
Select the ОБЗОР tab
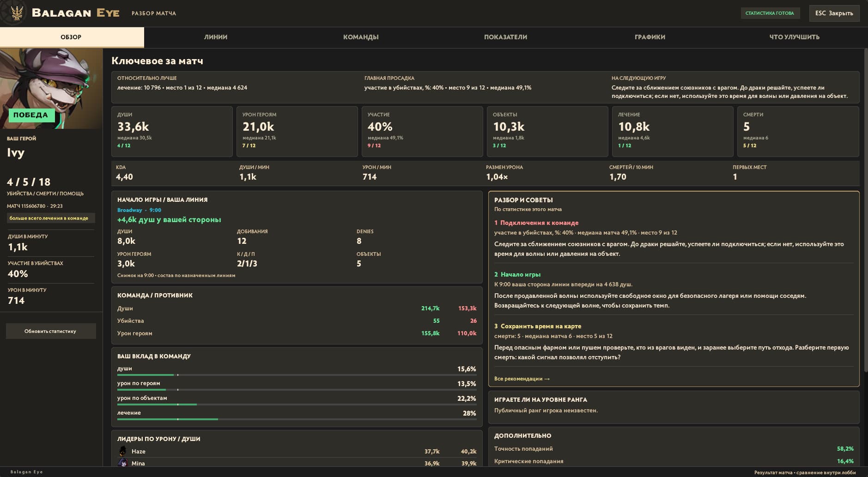[72, 37]
